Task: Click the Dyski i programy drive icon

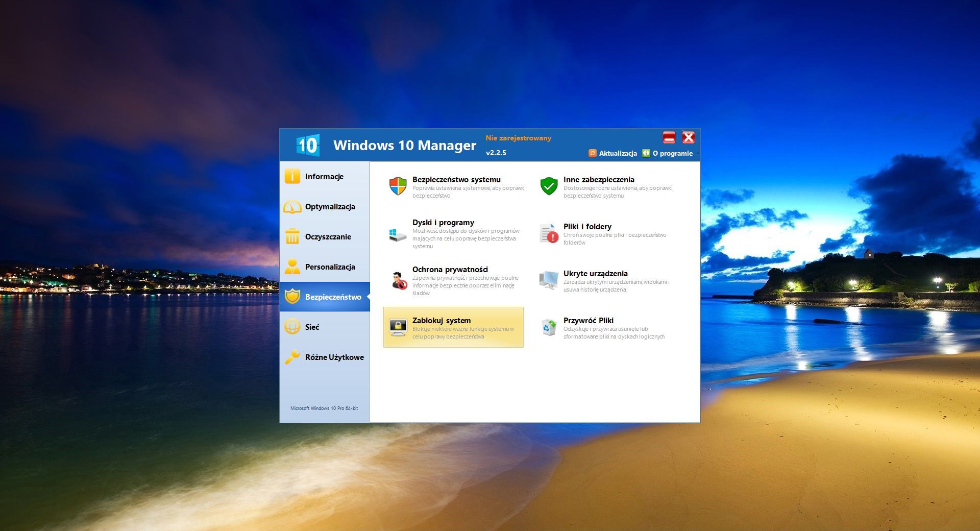Action: (x=398, y=234)
